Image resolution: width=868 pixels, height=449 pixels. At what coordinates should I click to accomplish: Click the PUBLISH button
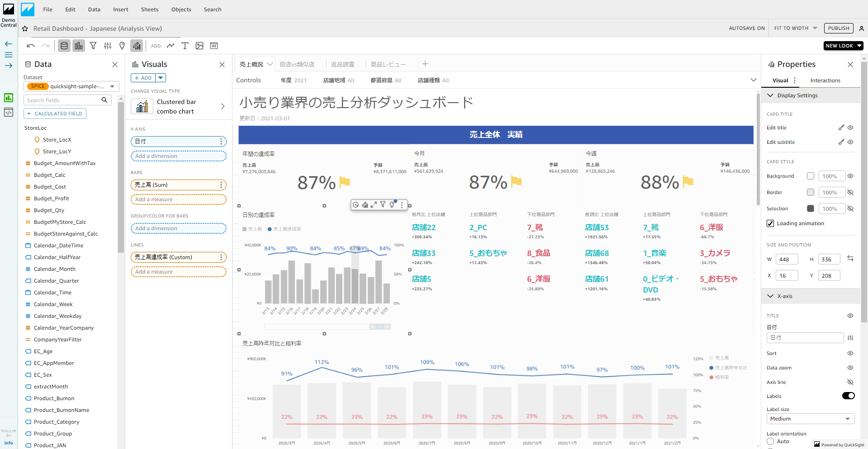click(x=839, y=28)
